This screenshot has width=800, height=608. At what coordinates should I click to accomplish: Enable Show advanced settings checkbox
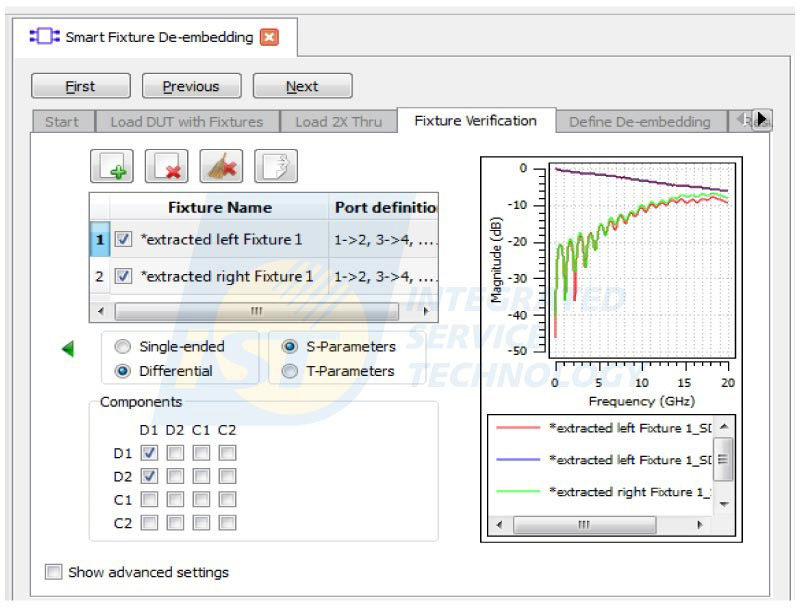pyautogui.click(x=54, y=572)
